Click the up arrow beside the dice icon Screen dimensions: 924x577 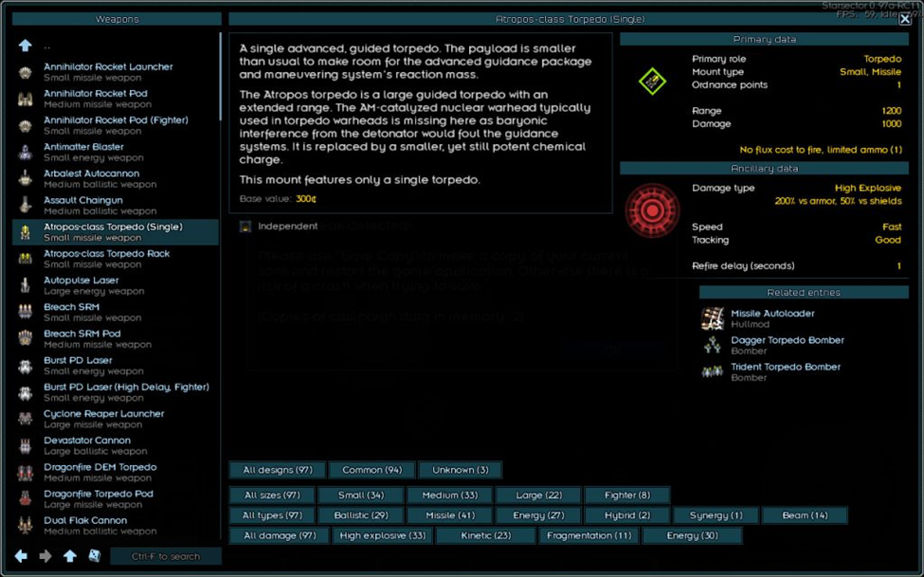(x=70, y=556)
